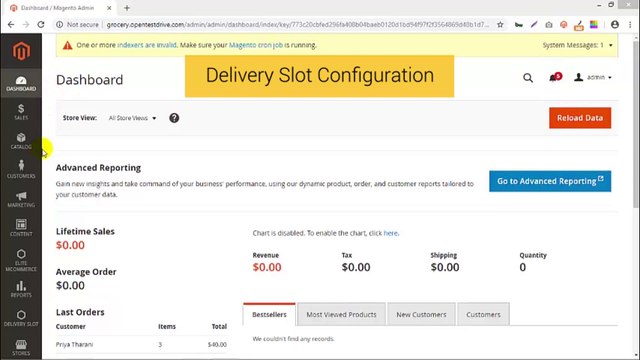Click the browser forward arrow

[26, 24]
